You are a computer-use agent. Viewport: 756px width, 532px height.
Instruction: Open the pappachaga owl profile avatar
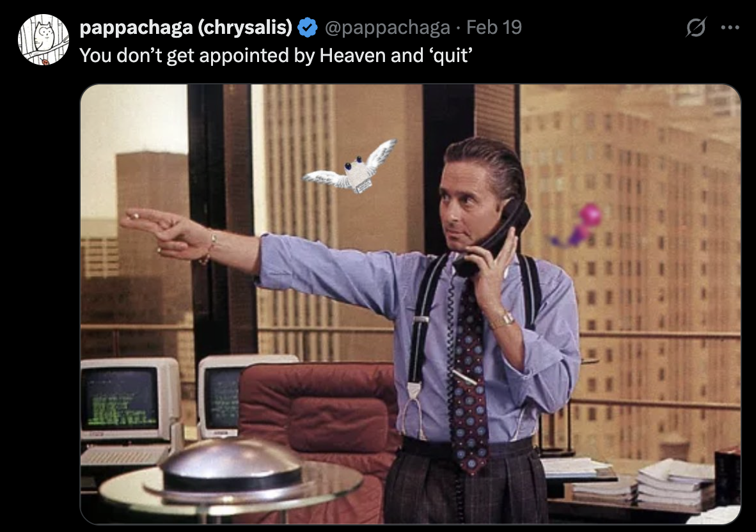43,40
